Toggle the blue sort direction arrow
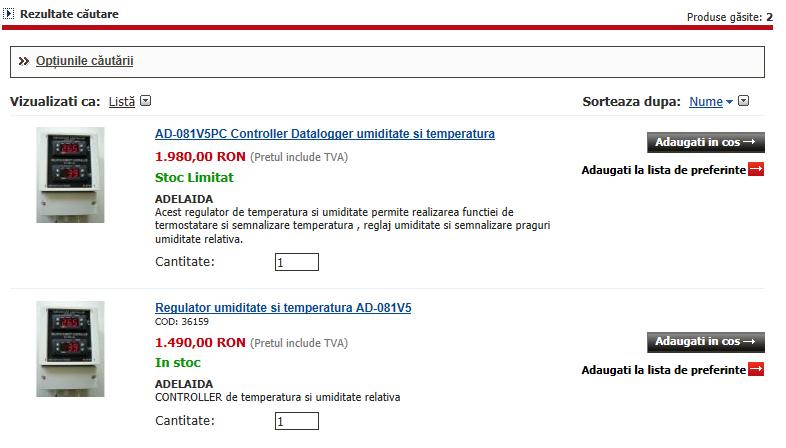 (x=729, y=102)
